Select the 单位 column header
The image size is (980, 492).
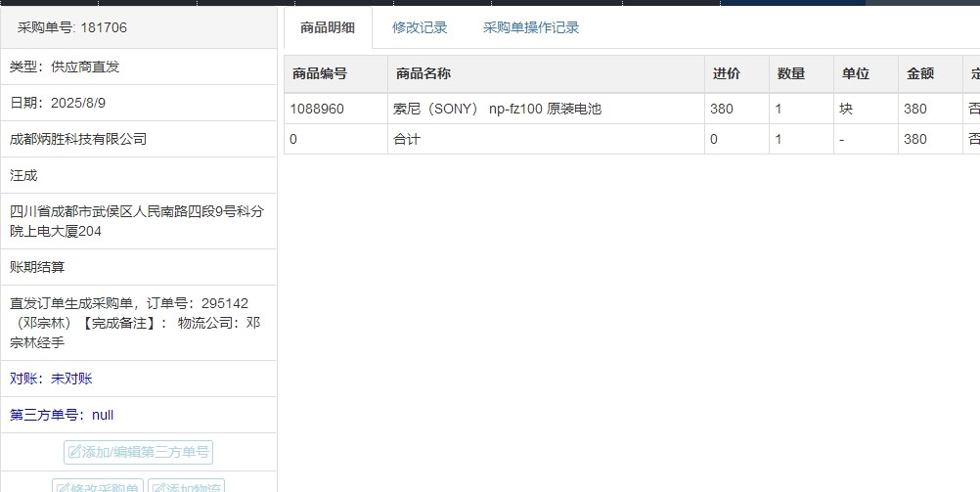point(866,73)
